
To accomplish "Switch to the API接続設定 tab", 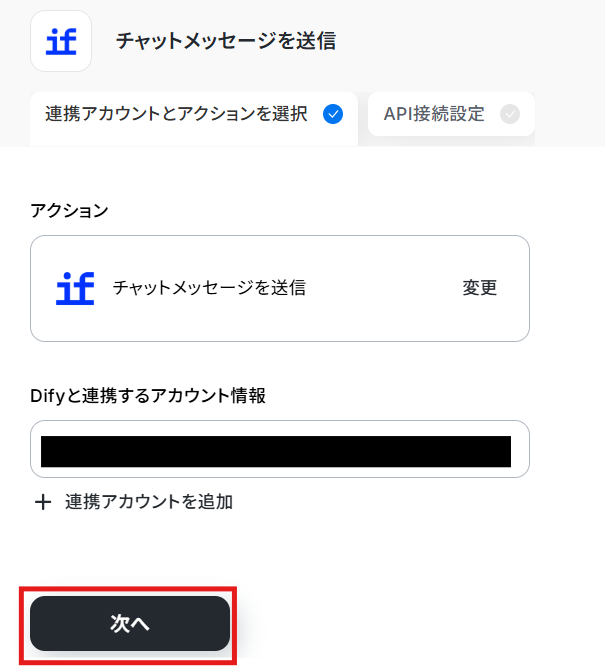I will point(451,114).
